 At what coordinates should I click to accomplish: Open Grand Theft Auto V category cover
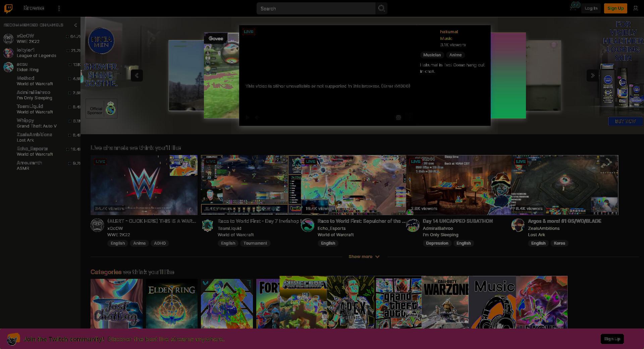click(x=398, y=302)
